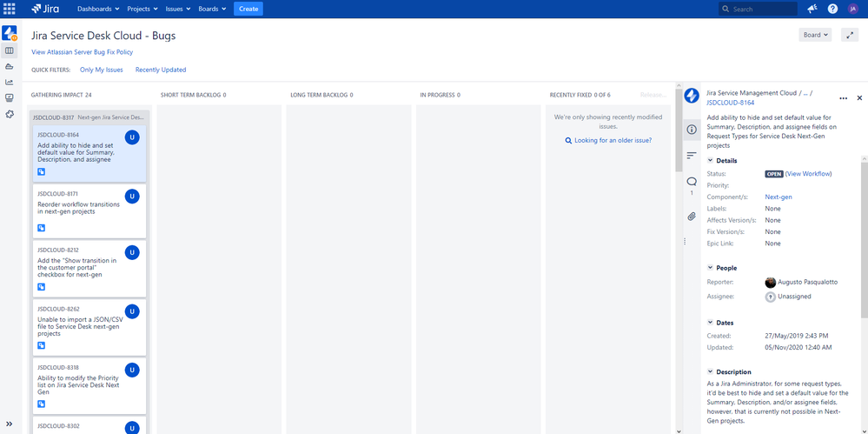This screenshot has width=868, height=434.
Task: Click assignee avatar on JSDCLOUD-8164 card
Action: [132, 137]
